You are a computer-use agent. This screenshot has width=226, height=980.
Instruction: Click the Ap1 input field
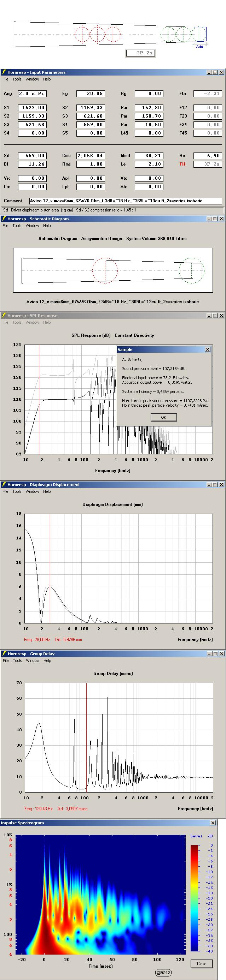click(91, 178)
